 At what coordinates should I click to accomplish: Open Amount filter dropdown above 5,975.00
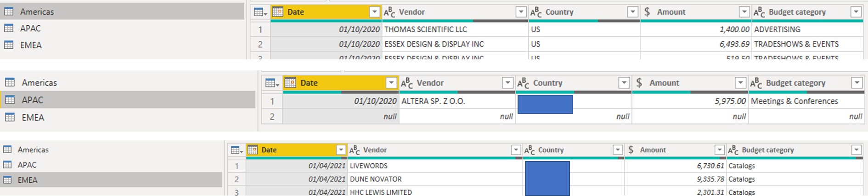pyautogui.click(x=740, y=83)
